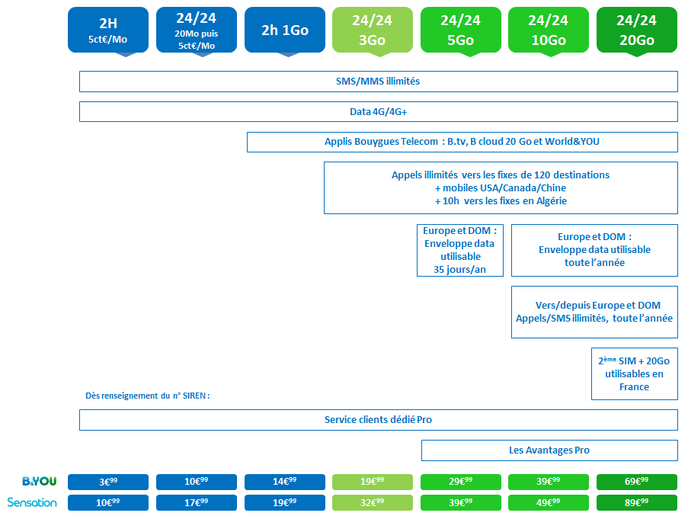Image resolution: width=688 pixels, height=516 pixels.
Task: Select the Enveloppe data 35 jours/an box
Action: pyautogui.click(x=460, y=250)
